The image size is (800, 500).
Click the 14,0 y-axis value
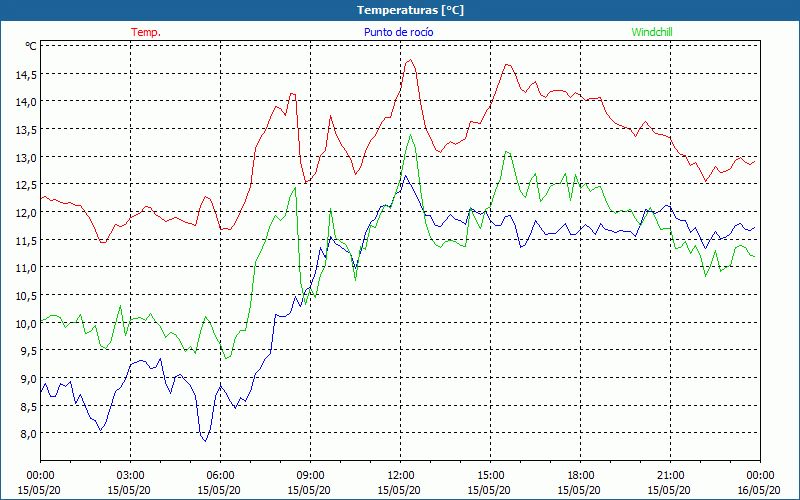(x=26, y=102)
